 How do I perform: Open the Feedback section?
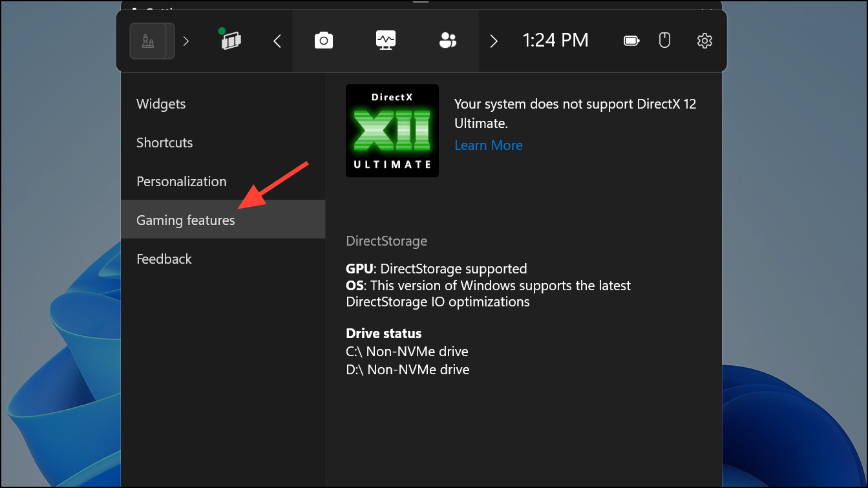(223, 259)
